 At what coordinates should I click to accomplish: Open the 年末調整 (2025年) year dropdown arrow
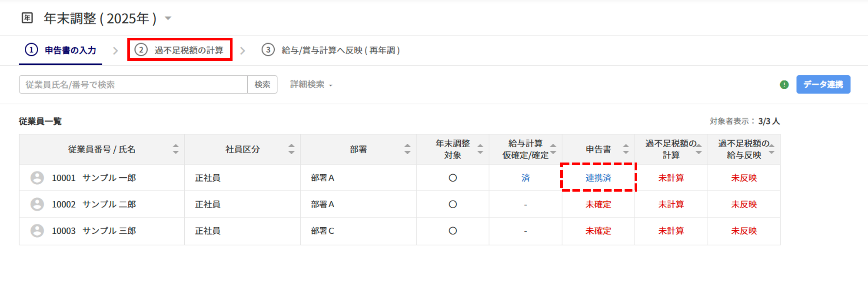click(x=168, y=18)
